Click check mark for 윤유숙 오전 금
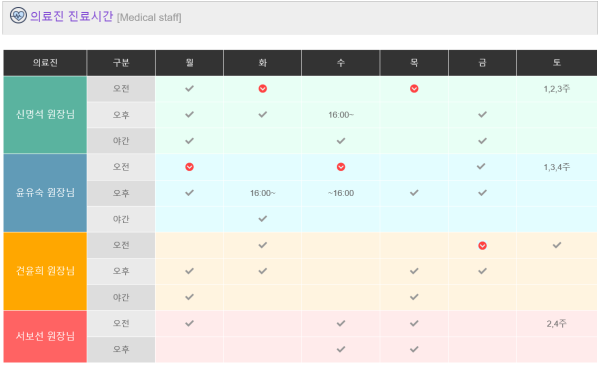 [481, 166]
